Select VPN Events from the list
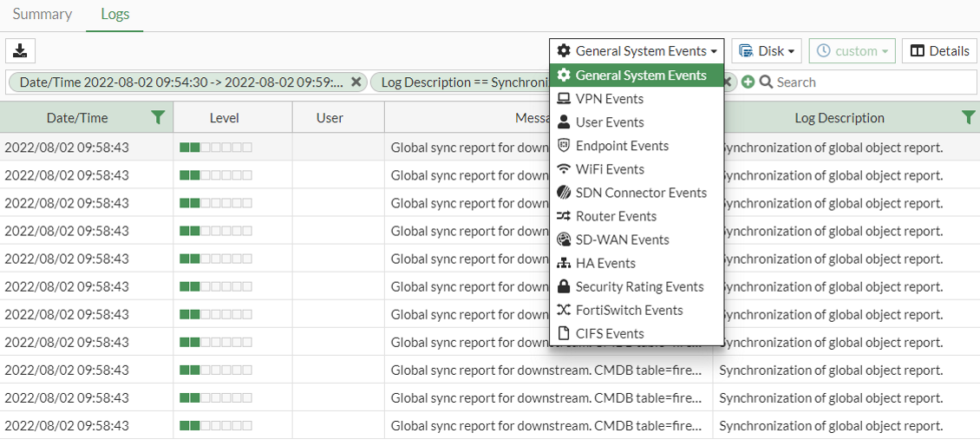The image size is (980, 446). tap(609, 99)
